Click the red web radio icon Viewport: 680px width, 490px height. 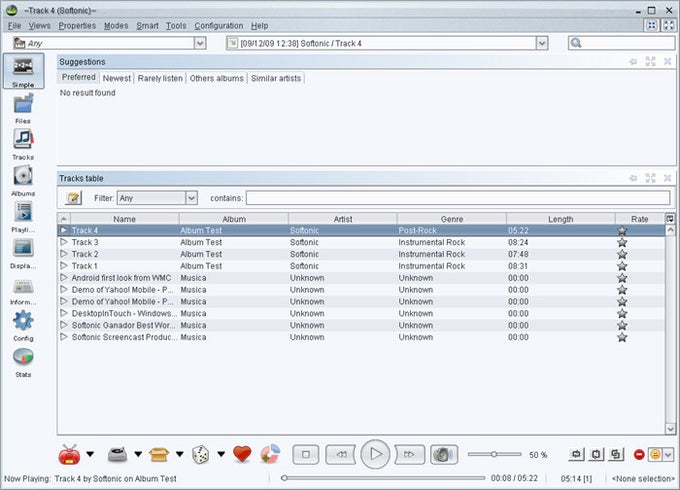[69, 454]
